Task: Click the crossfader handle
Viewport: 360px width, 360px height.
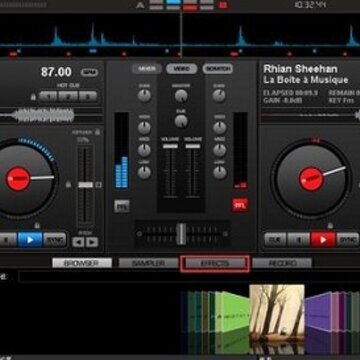Action: coord(181,234)
